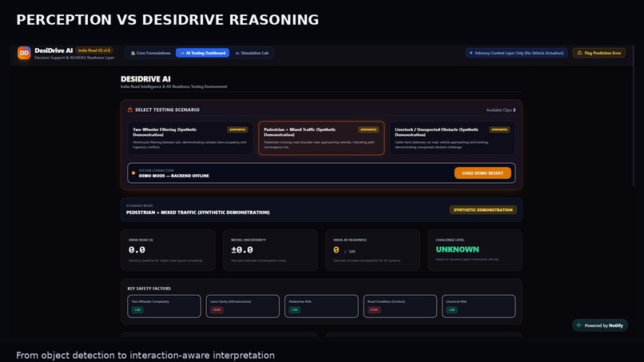Image resolution: width=644 pixels, height=362 pixels.
Task: Click the India Road IQ v1.0 badge
Action: tap(94, 50)
